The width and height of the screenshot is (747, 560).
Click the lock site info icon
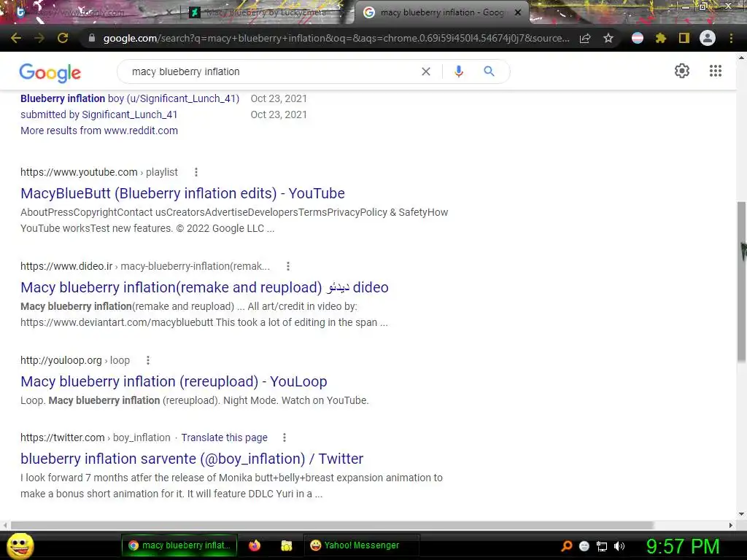point(92,38)
